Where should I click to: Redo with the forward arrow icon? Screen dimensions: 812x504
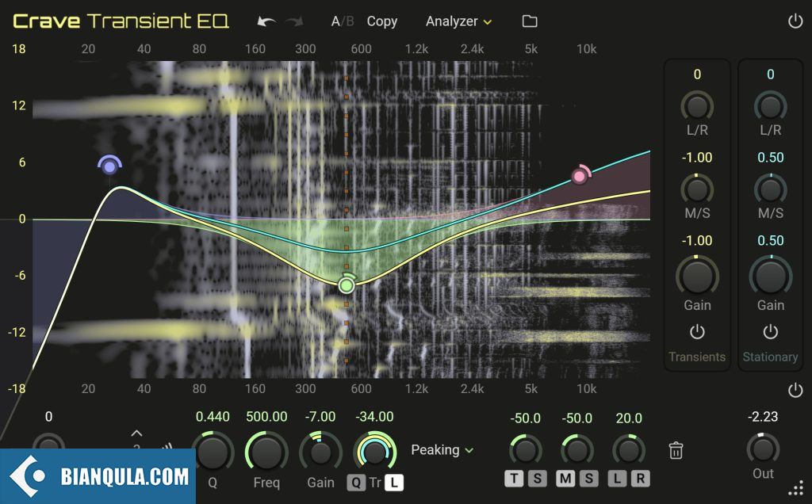[295, 21]
